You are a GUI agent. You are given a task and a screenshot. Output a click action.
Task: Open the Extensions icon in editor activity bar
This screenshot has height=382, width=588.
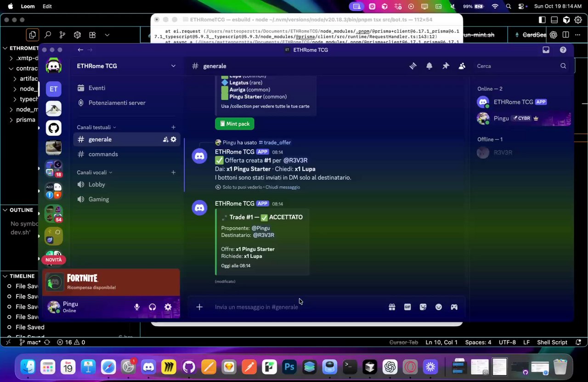click(92, 34)
